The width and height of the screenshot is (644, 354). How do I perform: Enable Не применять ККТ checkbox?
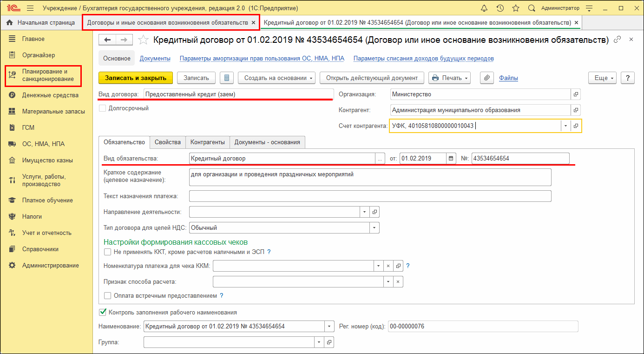coord(108,252)
